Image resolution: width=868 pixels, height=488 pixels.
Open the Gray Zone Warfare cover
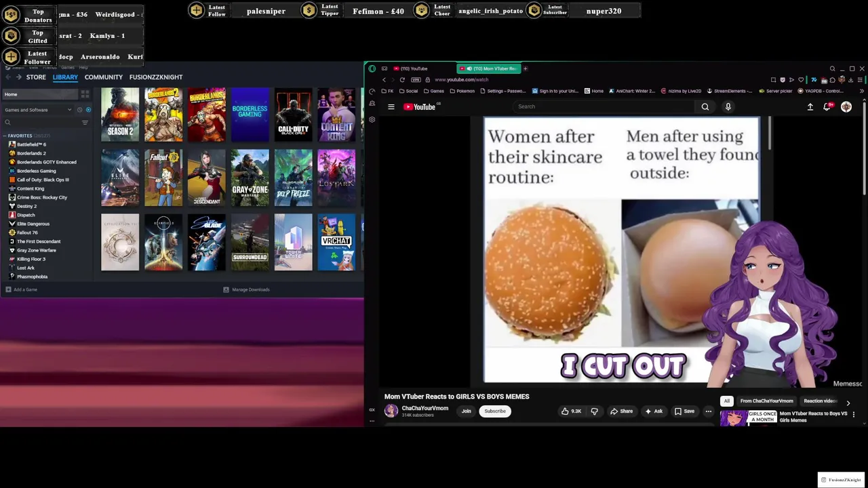pyautogui.click(x=250, y=178)
